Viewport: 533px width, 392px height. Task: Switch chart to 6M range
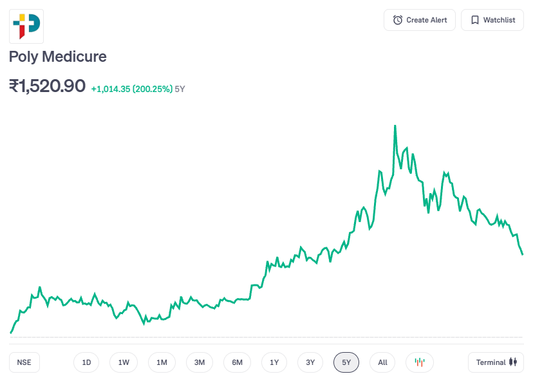pyautogui.click(x=237, y=362)
